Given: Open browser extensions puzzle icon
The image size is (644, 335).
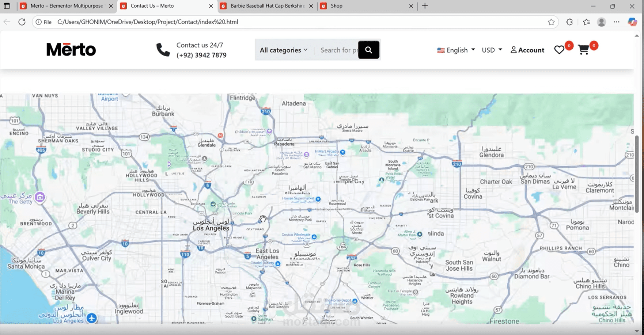Looking at the screenshot, I should (569, 22).
